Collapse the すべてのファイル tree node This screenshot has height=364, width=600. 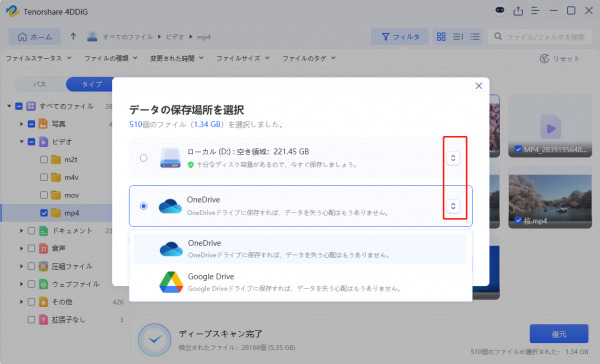[x=9, y=106]
